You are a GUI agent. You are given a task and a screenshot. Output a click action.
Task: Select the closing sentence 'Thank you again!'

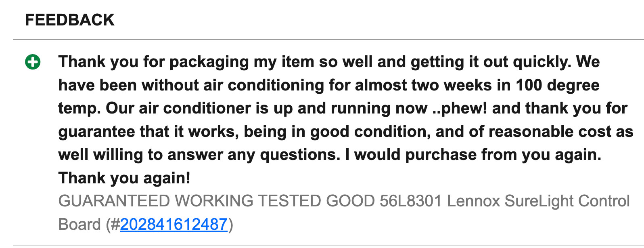[124, 178]
